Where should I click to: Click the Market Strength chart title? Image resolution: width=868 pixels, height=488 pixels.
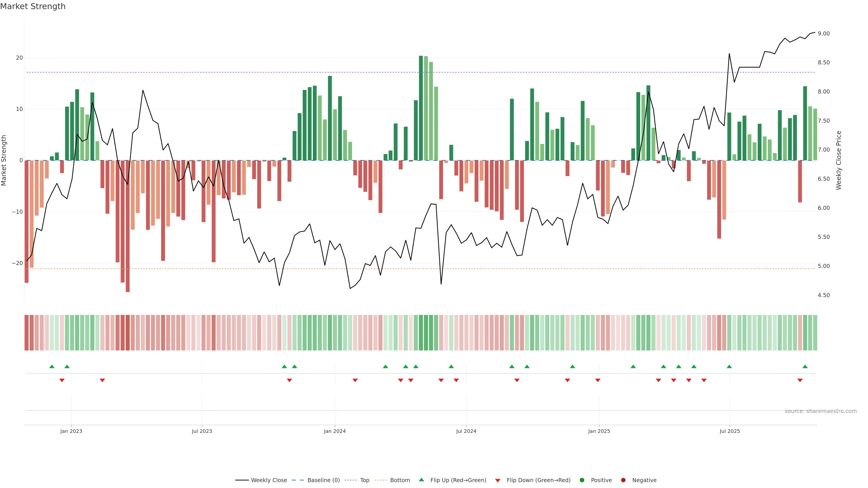click(33, 6)
